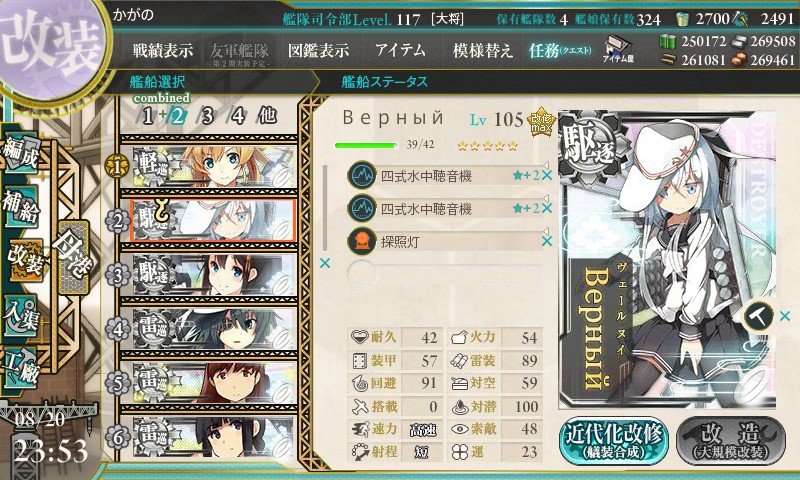
Task: Open equipment list for first 四式水中聴音機 slot
Action: [444, 175]
